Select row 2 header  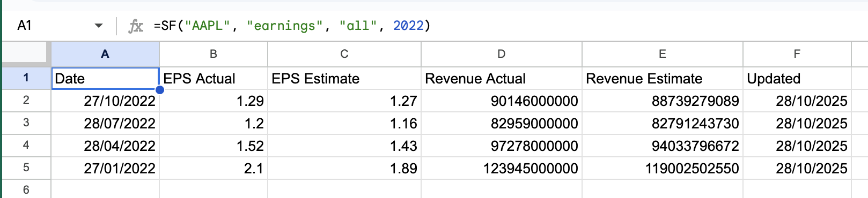tap(26, 101)
